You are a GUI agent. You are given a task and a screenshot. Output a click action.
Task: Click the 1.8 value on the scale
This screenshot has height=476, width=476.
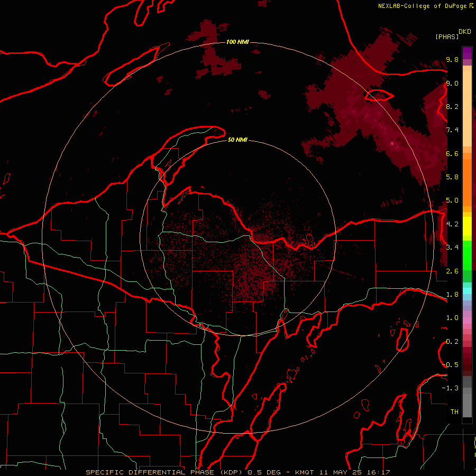pos(452,294)
